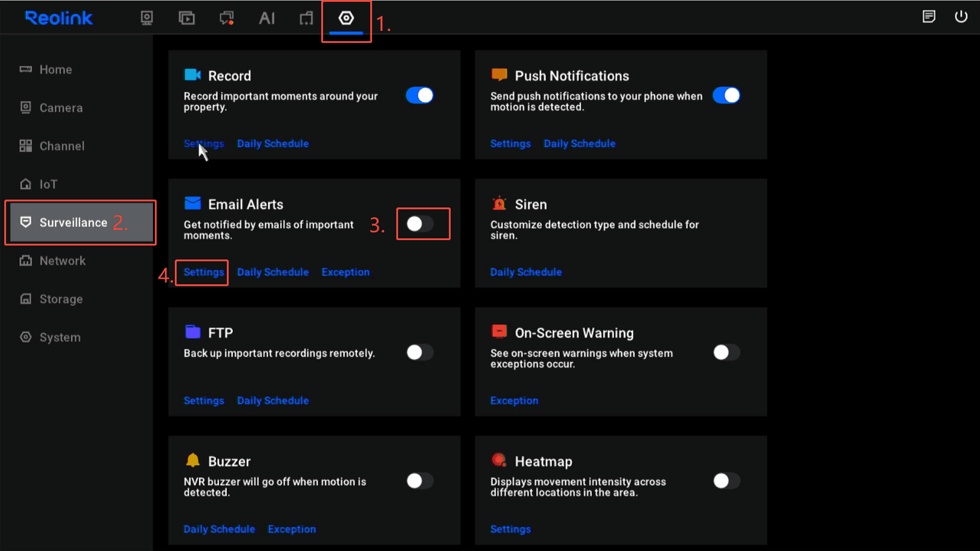This screenshot has height=551, width=980.
Task: Select Surveillance in sidebar
Action: point(81,223)
